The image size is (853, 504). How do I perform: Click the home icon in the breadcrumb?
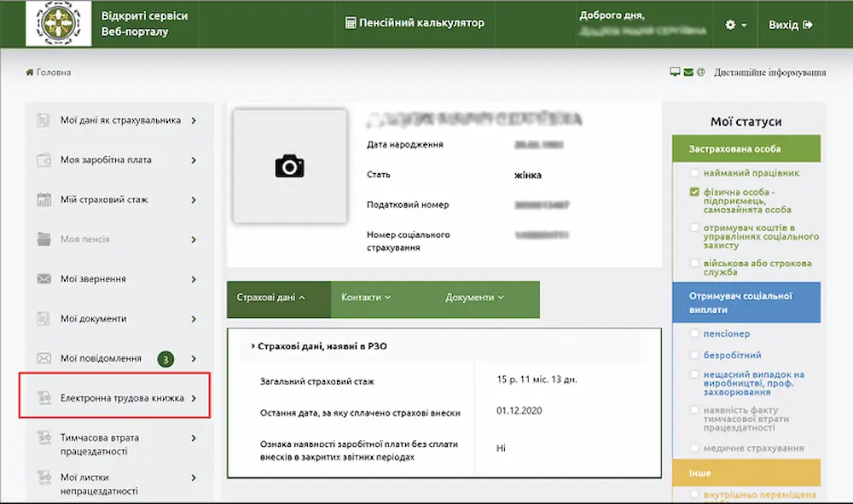pyautogui.click(x=30, y=72)
